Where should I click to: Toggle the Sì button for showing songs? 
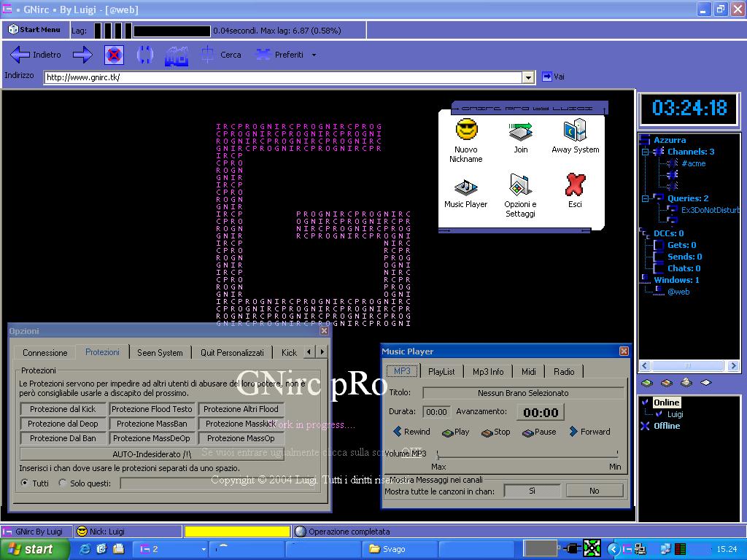tap(532, 491)
